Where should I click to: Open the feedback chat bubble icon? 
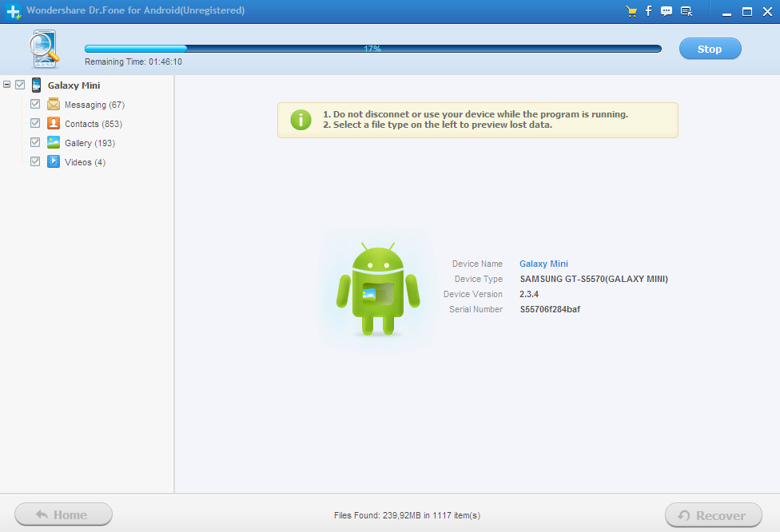[667, 11]
